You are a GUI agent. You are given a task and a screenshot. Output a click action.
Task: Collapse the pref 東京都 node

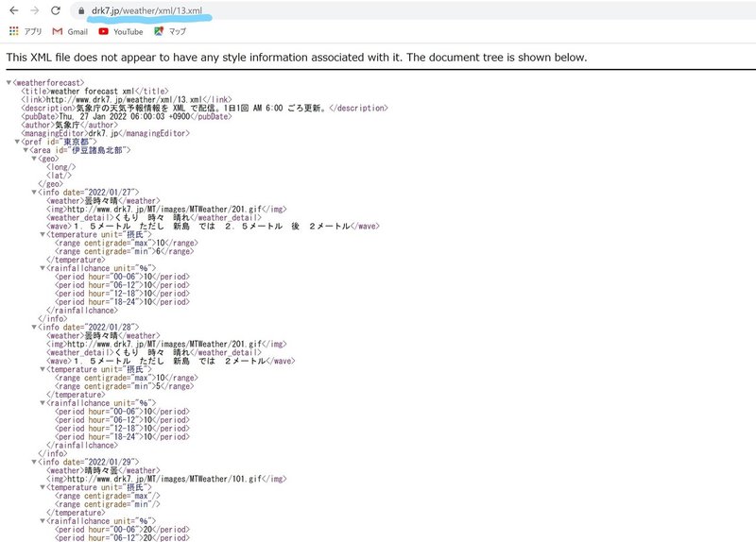point(17,142)
